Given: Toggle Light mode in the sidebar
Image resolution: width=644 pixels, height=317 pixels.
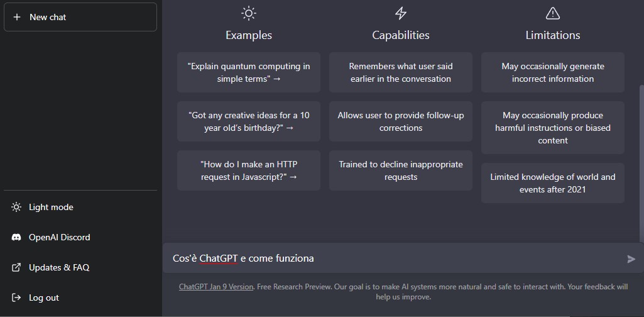Looking at the screenshot, I should [51, 207].
